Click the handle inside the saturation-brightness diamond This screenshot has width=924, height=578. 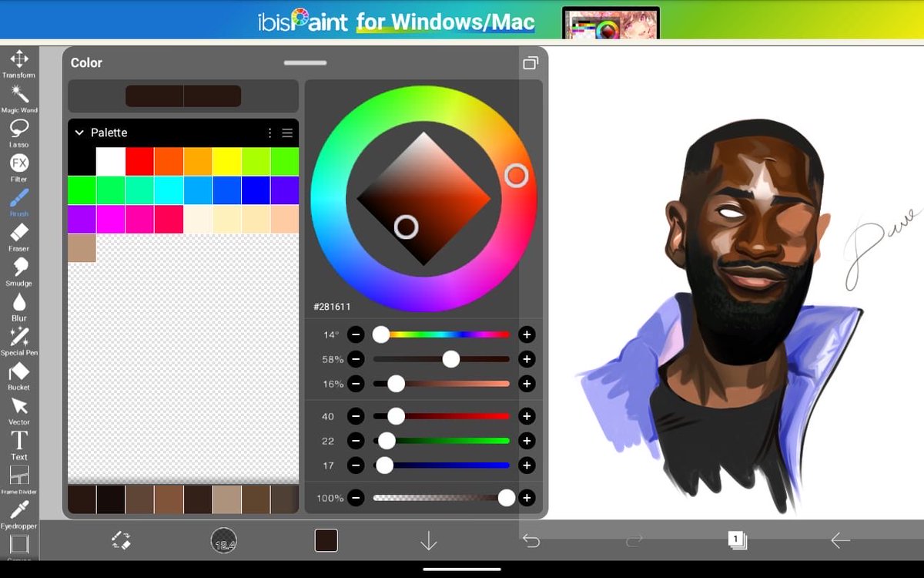coord(406,227)
